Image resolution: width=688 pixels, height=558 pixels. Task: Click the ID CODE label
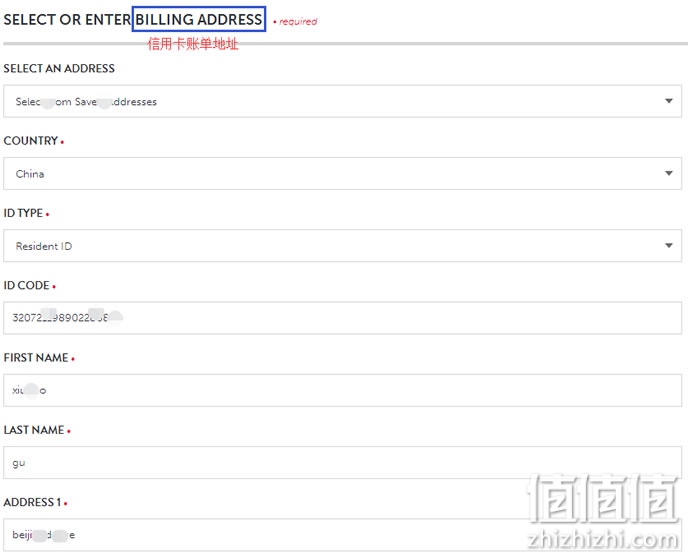point(26,286)
